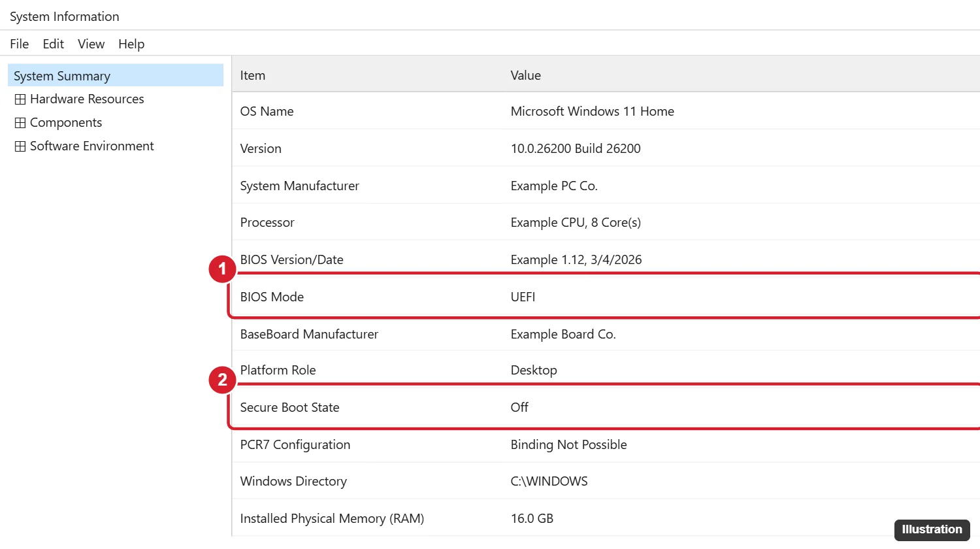Image resolution: width=980 pixels, height=549 pixels.
Task: Click the Off value for Secure Boot
Action: (519, 407)
